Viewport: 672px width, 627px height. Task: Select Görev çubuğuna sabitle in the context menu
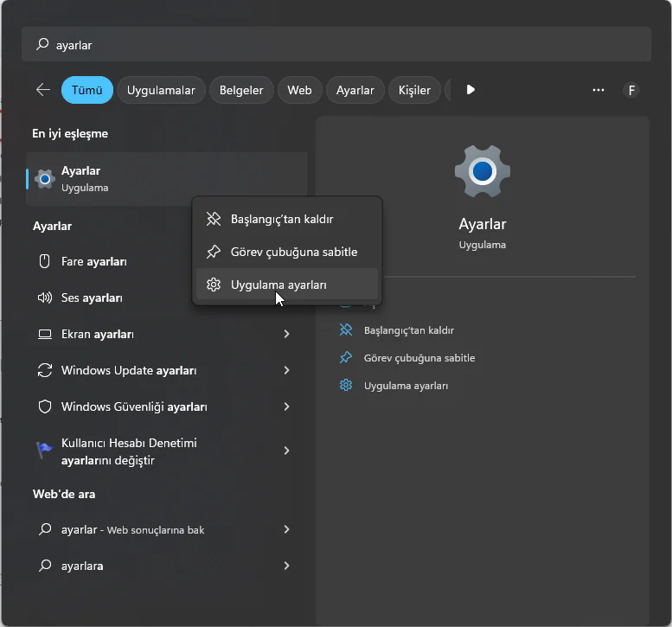point(293,253)
